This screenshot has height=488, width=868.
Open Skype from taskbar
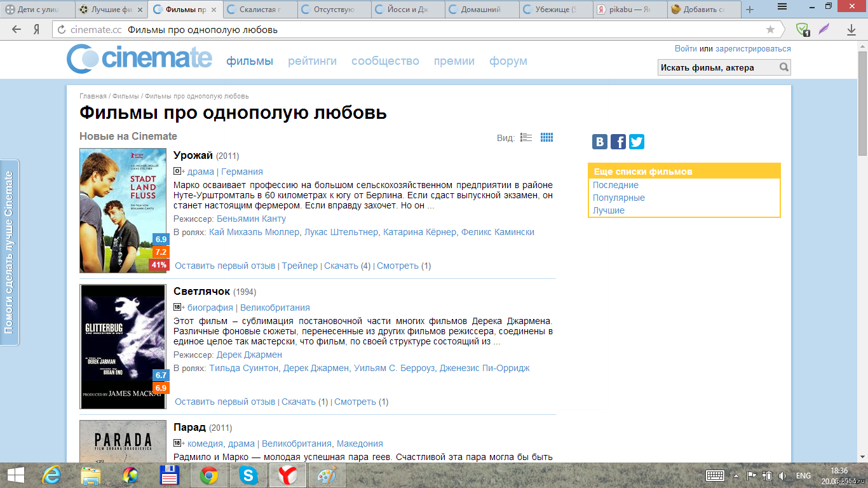tap(248, 475)
